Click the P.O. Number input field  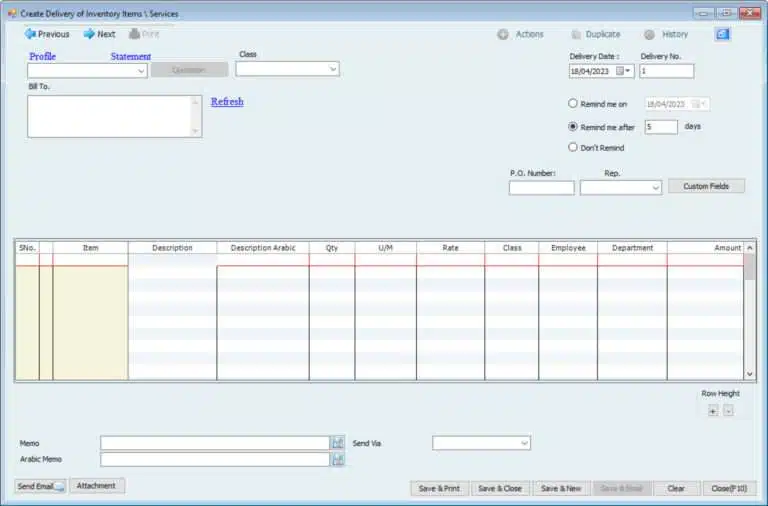(541, 188)
